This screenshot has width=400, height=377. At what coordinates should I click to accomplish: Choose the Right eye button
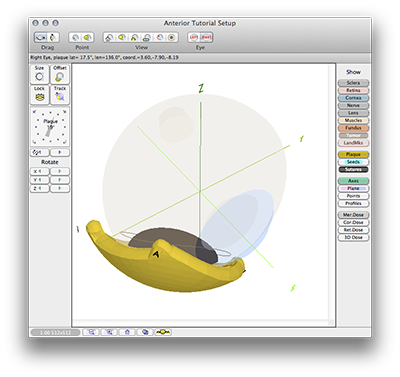click(206, 37)
